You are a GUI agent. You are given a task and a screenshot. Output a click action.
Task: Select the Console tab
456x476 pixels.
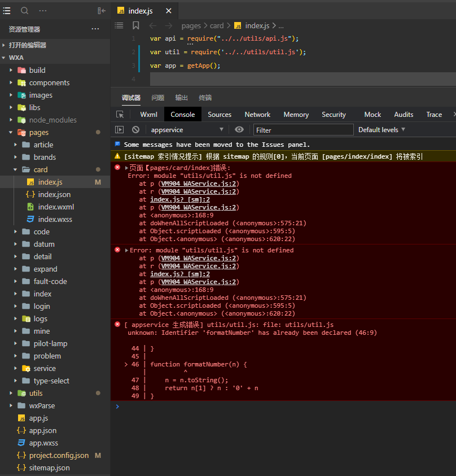tap(183, 115)
